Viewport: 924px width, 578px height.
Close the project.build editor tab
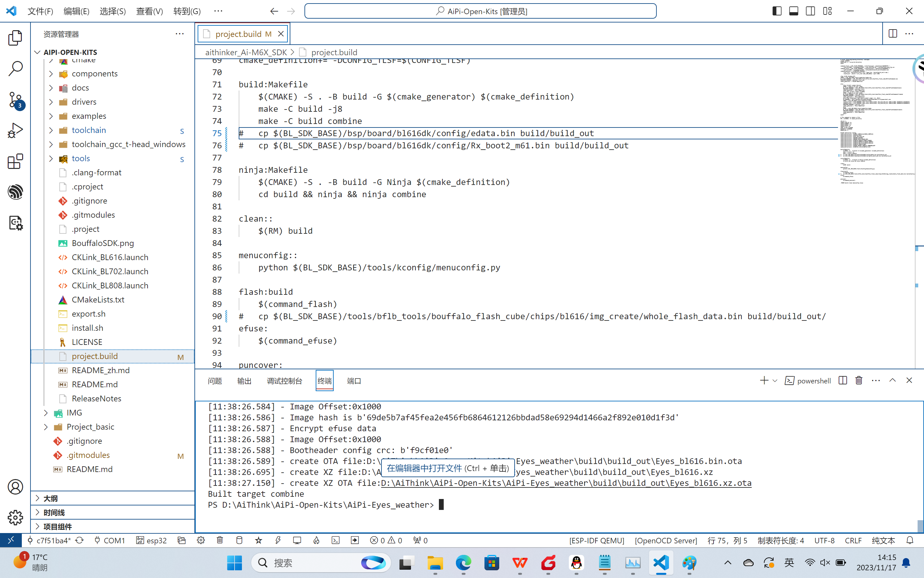[281, 34]
